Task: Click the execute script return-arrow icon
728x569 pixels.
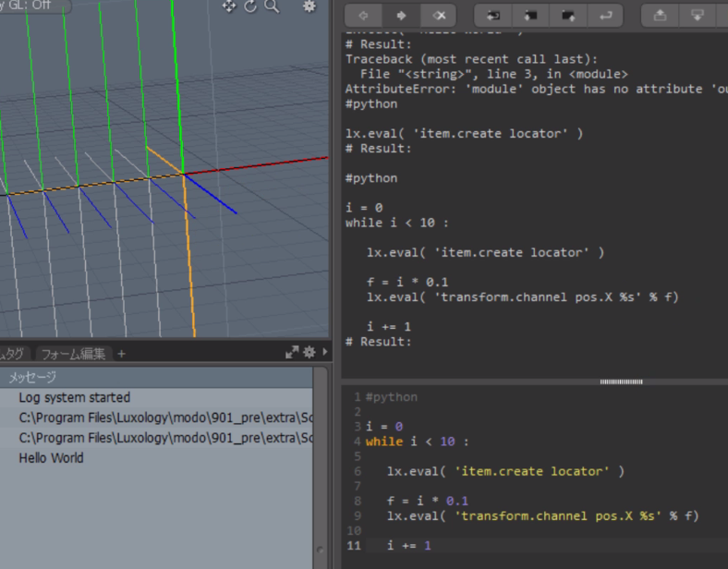Action: click(x=605, y=16)
